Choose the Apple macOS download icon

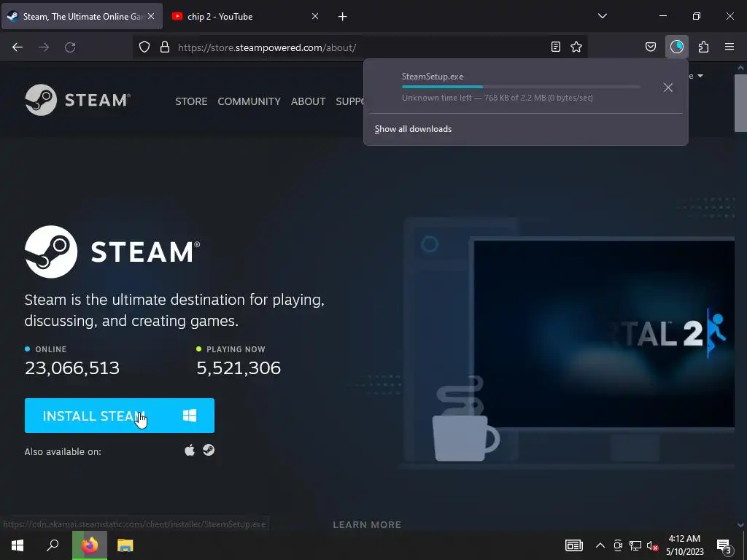190,450
